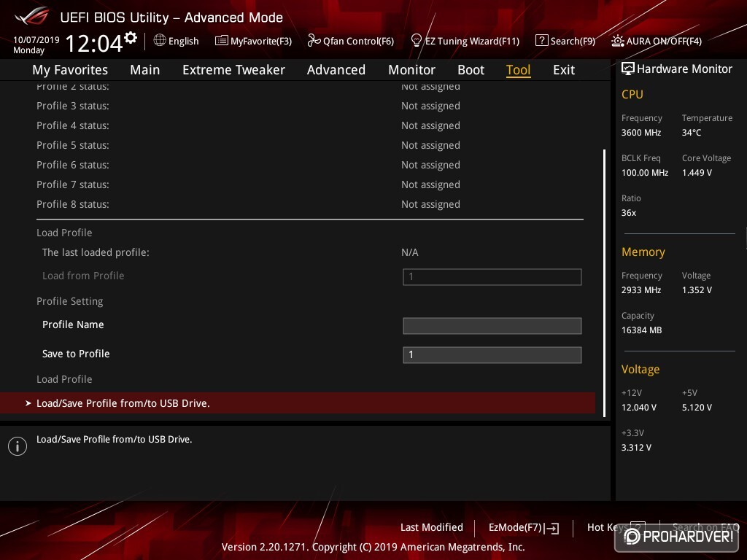
Task: Click +12V value 12.040 V
Action: (x=639, y=408)
